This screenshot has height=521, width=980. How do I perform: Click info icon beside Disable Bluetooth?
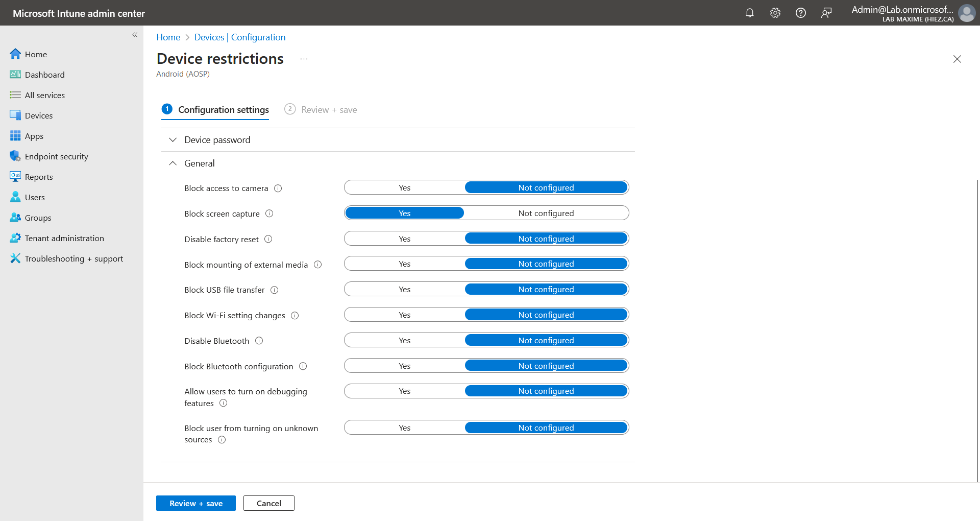[x=259, y=341]
